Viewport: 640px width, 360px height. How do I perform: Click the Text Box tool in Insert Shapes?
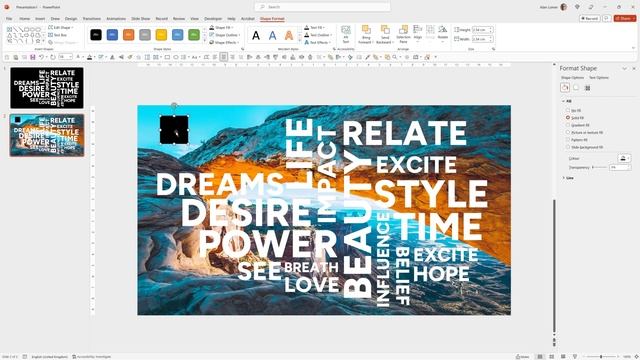click(x=58, y=35)
